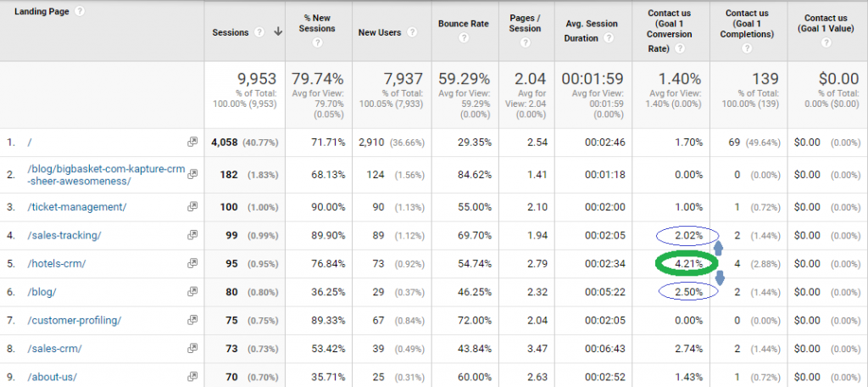868x387 pixels.
Task: Sort by Goal 1 Conversion Rate header
Action: (670, 31)
